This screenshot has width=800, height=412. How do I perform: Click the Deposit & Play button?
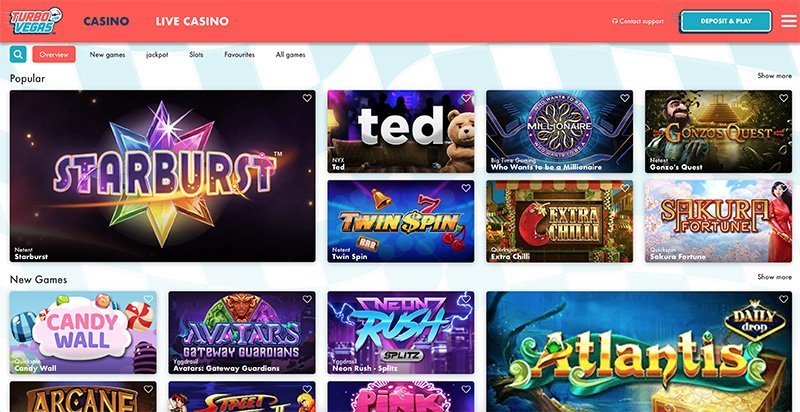click(726, 21)
